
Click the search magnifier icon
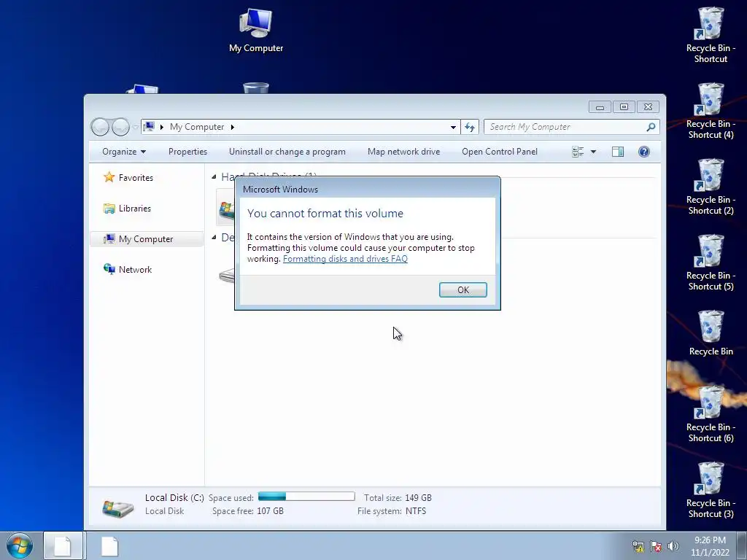coord(651,127)
